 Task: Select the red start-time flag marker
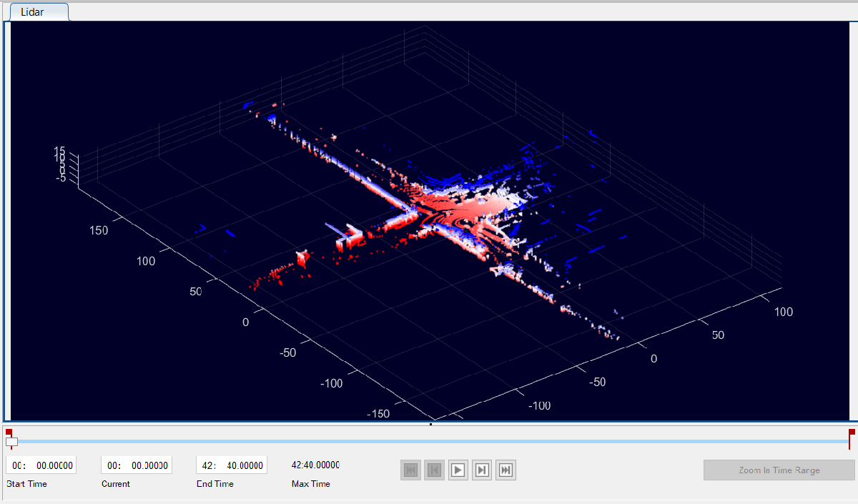click(x=9, y=433)
